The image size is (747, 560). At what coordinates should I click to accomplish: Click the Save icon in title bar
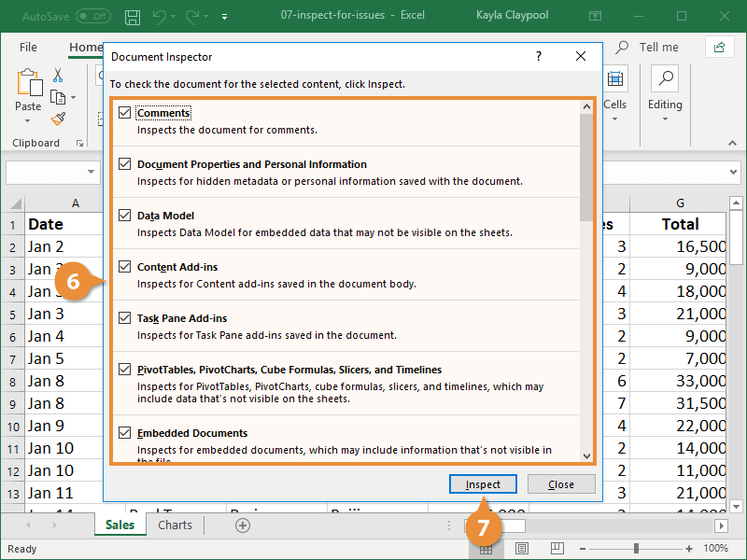pos(133,17)
